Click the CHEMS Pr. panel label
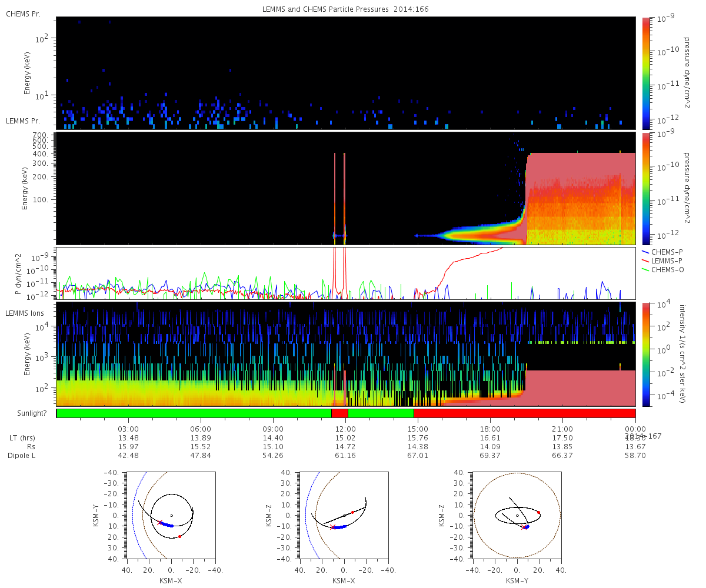Viewport: 706px width, 588px height. pos(23,14)
